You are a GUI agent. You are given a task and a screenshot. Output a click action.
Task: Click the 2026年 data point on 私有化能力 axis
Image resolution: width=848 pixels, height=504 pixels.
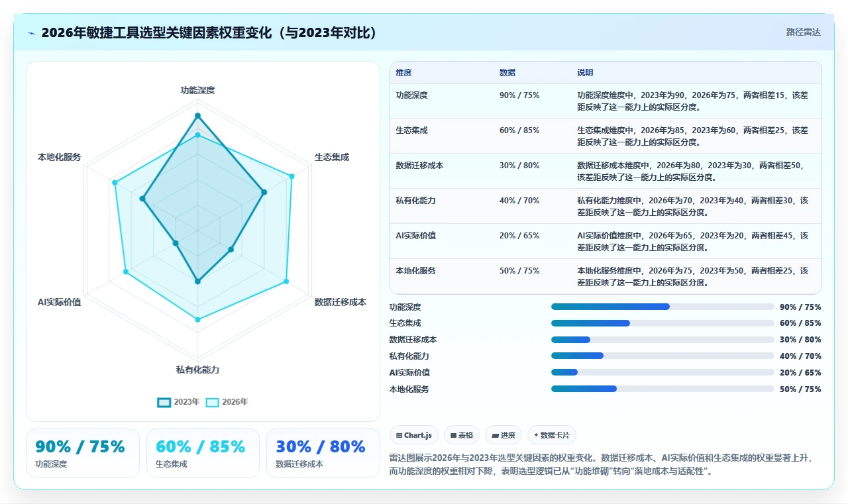pos(197,319)
